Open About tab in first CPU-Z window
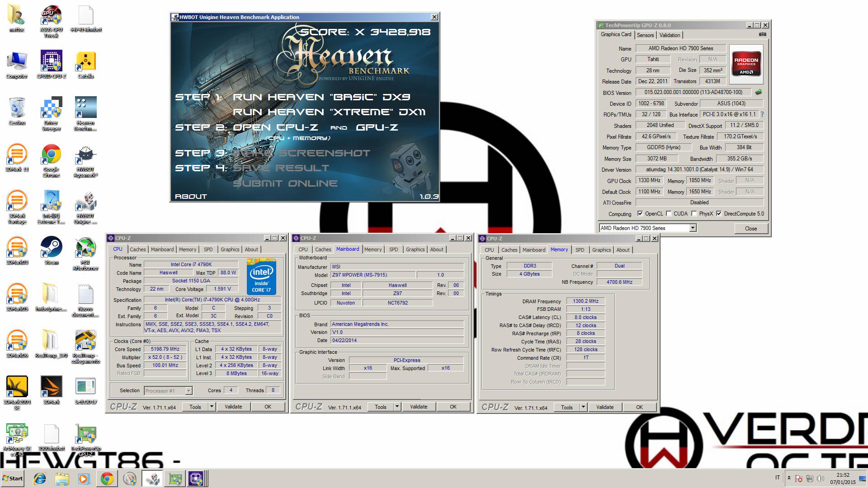The height and width of the screenshot is (488, 868). click(251, 249)
